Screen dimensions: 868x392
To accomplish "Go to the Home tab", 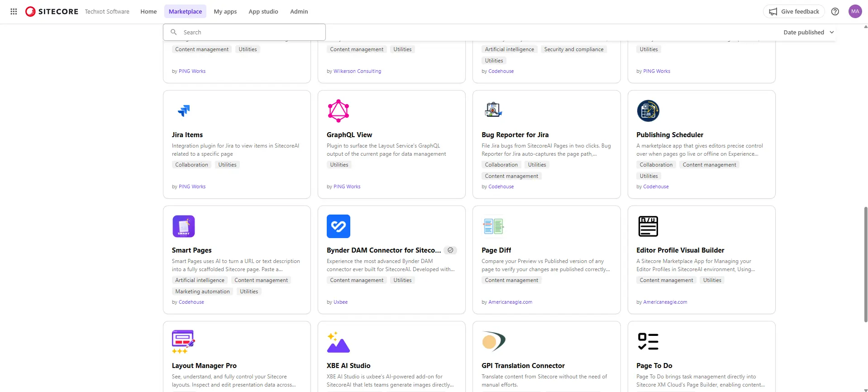I will (x=148, y=11).
